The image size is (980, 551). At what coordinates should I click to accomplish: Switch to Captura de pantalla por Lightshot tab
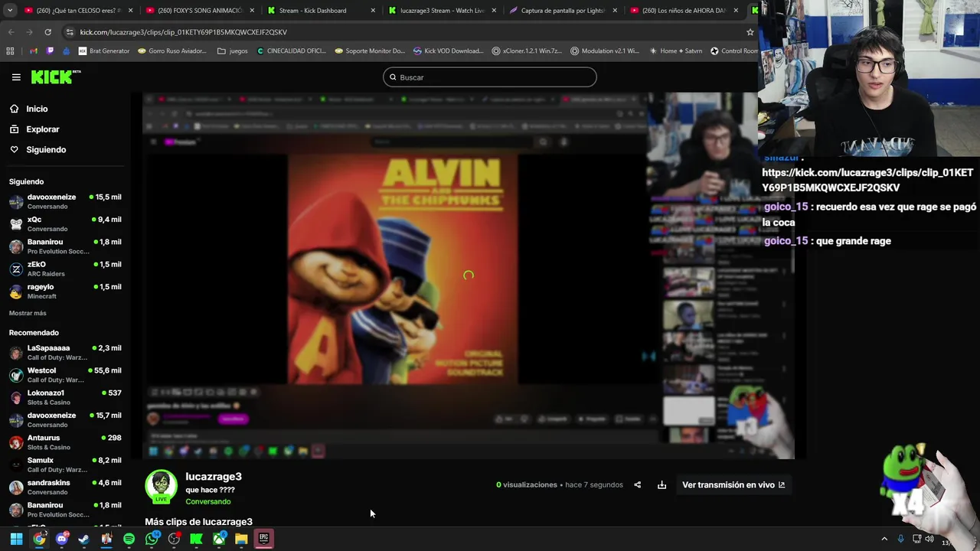pos(562,11)
